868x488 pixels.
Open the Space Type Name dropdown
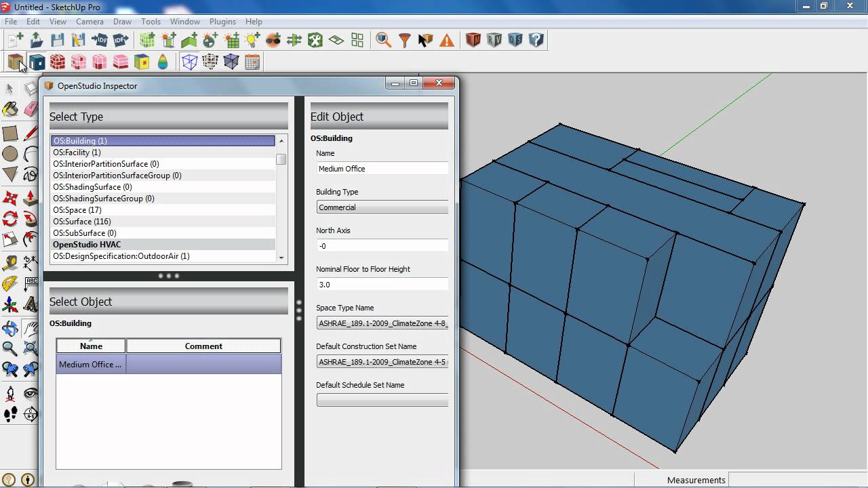pos(382,323)
